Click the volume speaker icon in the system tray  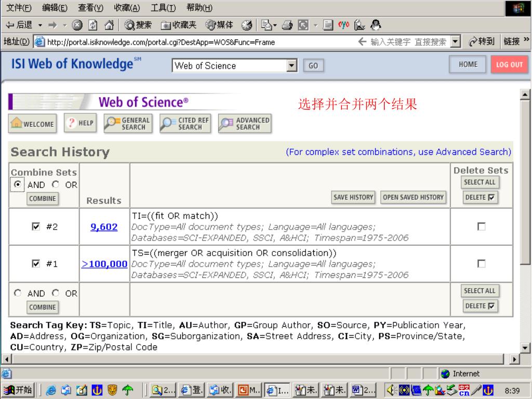tap(391, 390)
